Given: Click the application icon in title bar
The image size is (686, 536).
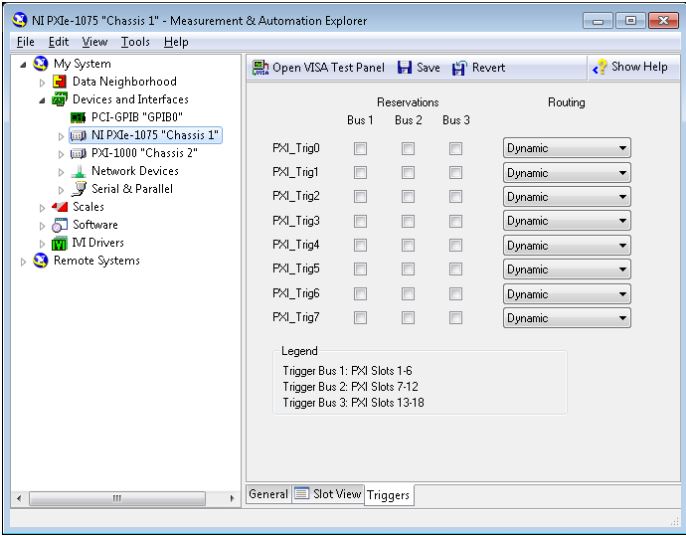Looking at the screenshot, I should [20, 20].
